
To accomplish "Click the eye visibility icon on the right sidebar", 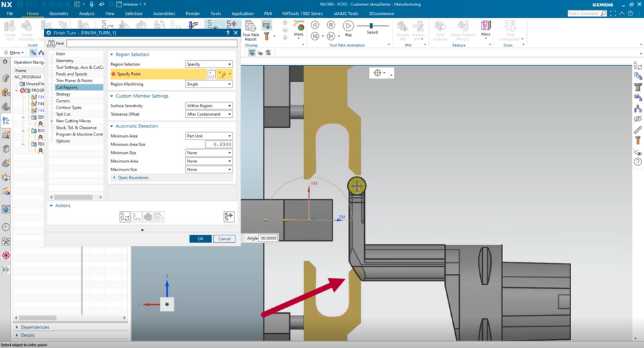I will coord(638,119).
